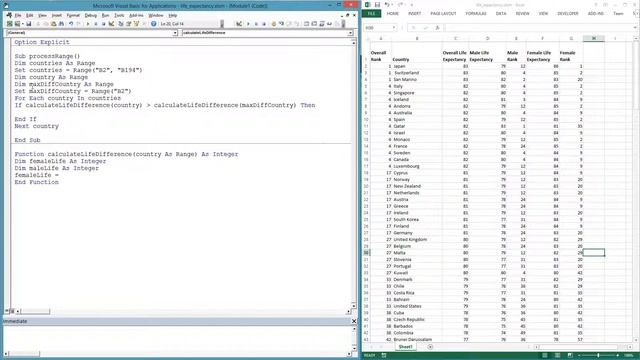Select column C header in Excel
640x360 pixels.
click(455, 38)
